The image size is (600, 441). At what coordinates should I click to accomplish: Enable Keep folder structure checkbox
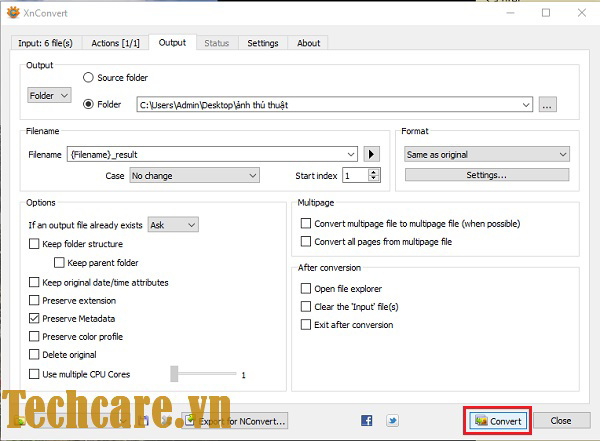34,244
